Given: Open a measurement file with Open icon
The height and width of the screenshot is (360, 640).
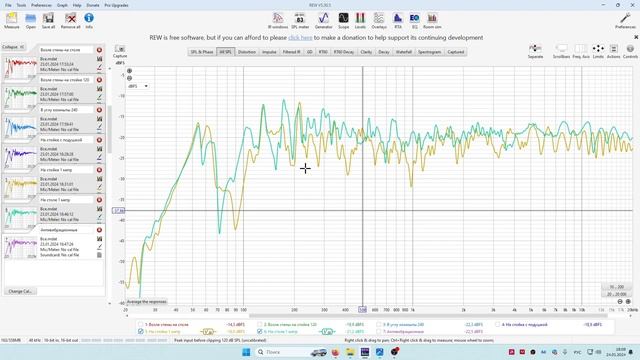Looking at the screenshot, I should (x=31, y=20).
